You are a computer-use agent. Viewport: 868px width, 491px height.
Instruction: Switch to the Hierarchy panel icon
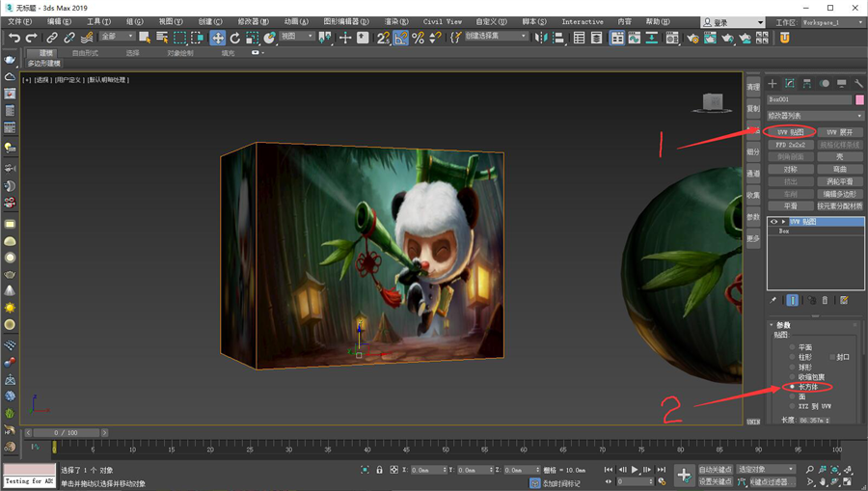point(807,84)
